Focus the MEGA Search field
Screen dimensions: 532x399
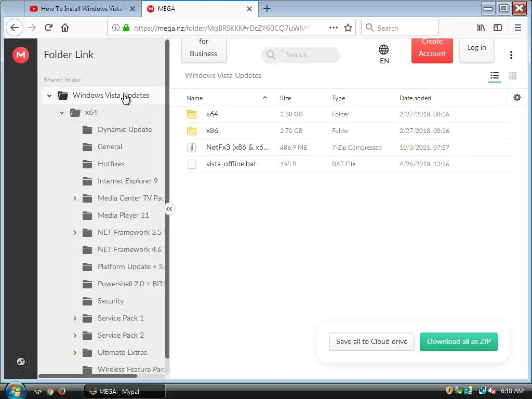coord(301,55)
